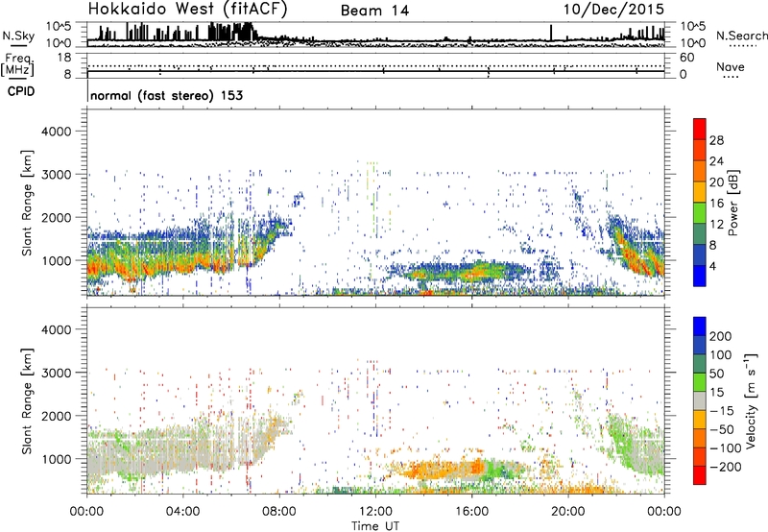The height and width of the screenshot is (532, 768).
Task: Select the "N.Sky" legend label
Action: coord(18,36)
